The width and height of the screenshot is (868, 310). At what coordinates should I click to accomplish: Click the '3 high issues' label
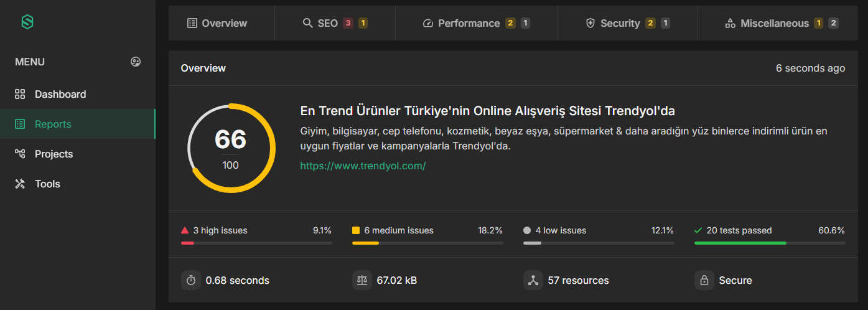pos(220,230)
